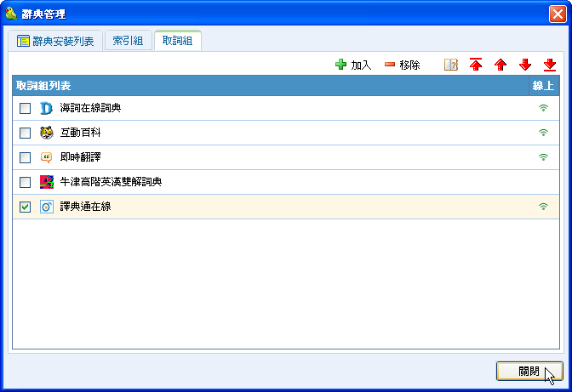Screen dimensions: 572x392
Task: Uncheck the 譯典通在線 checkbox
Action: [25, 207]
